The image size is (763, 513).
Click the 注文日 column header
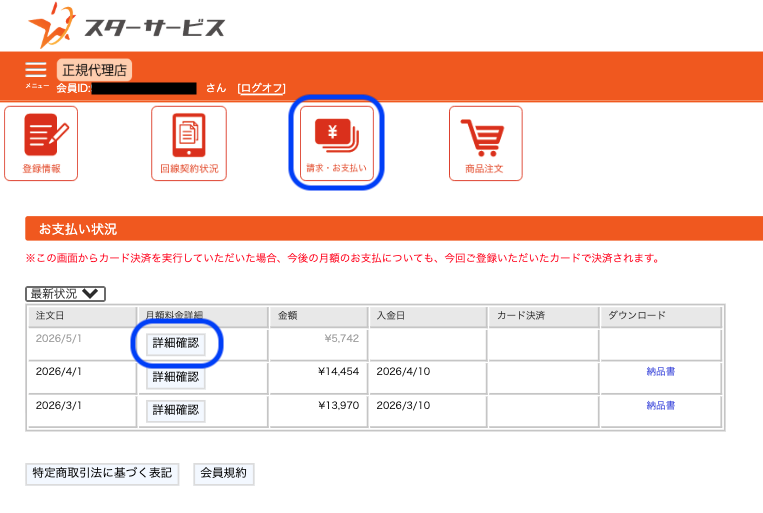click(x=82, y=316)
